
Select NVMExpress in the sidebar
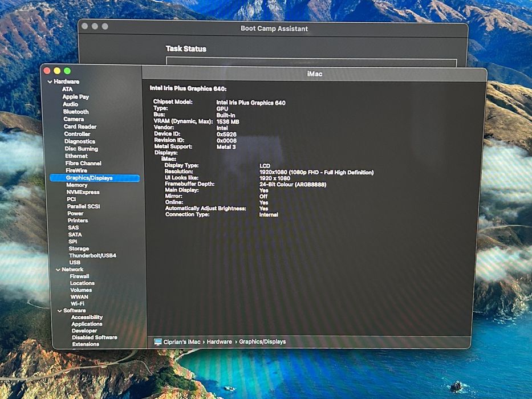point(83,192)
